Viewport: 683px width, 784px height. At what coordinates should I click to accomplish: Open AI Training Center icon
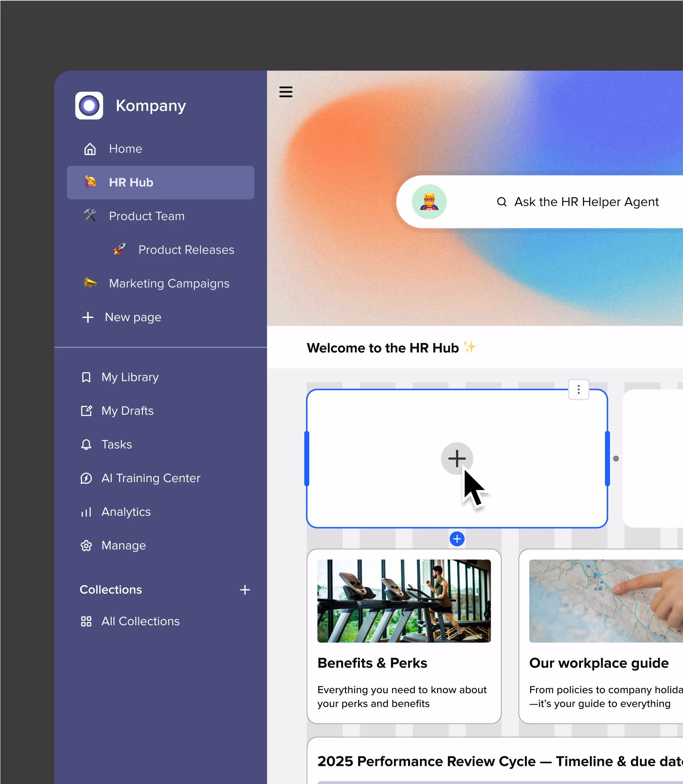click(x=86, y=478)
